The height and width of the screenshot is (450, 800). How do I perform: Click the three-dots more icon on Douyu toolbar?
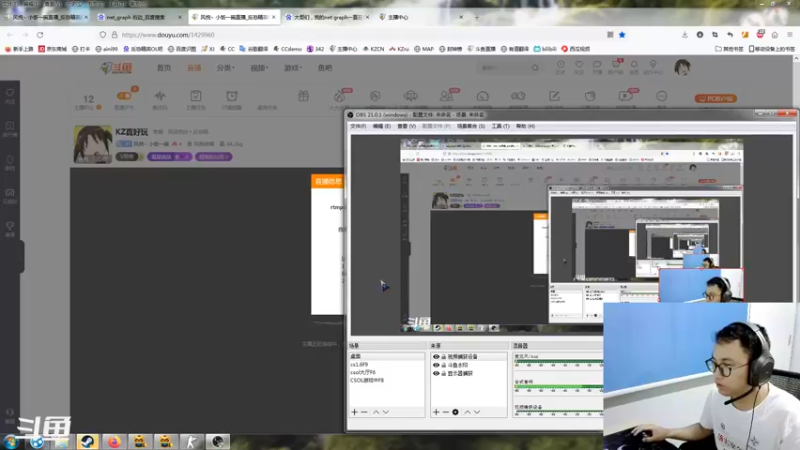pos(662,96)
